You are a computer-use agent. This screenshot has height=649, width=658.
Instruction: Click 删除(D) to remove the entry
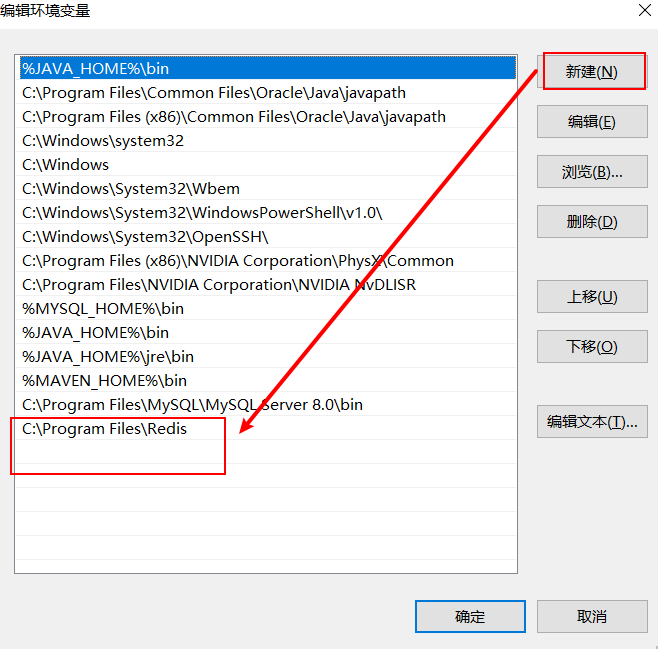(592, 222)
